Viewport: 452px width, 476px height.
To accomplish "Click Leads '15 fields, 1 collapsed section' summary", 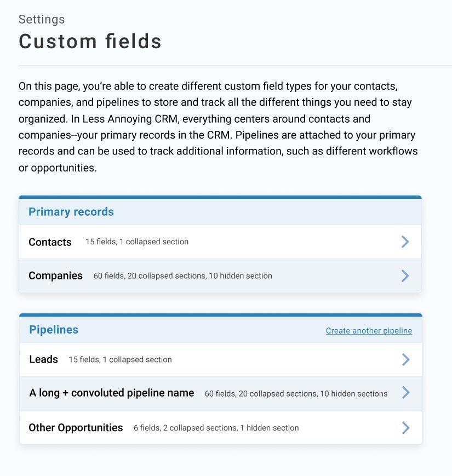I will tap(120, 359).
